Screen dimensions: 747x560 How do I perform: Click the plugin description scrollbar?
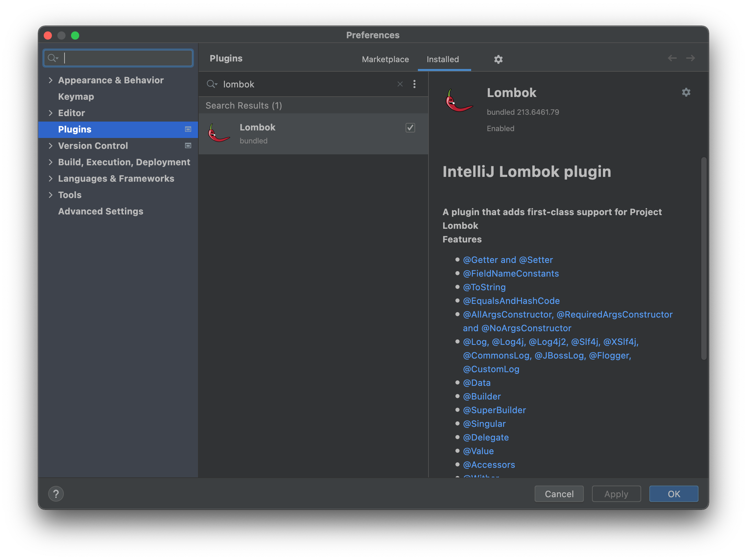click(704, 258)
